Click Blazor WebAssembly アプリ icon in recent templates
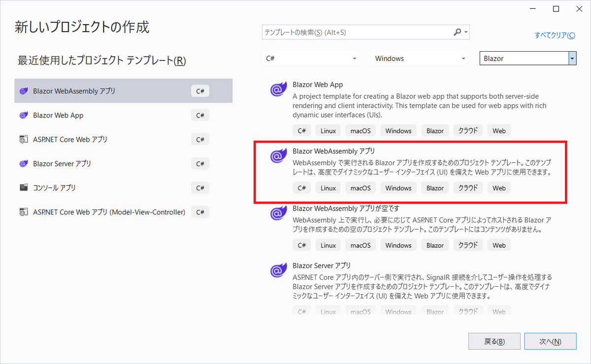The image size is (591, 364). (x=23, y=91)
